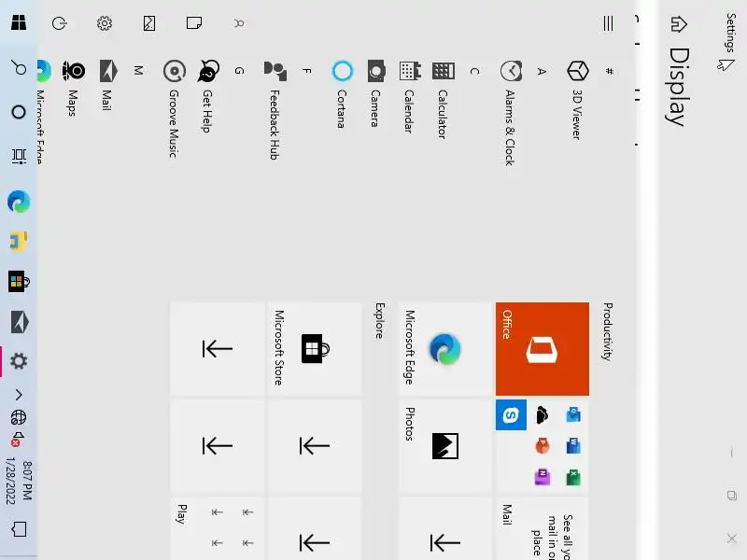Open Feedback Hub from the app list

point(275,110)
